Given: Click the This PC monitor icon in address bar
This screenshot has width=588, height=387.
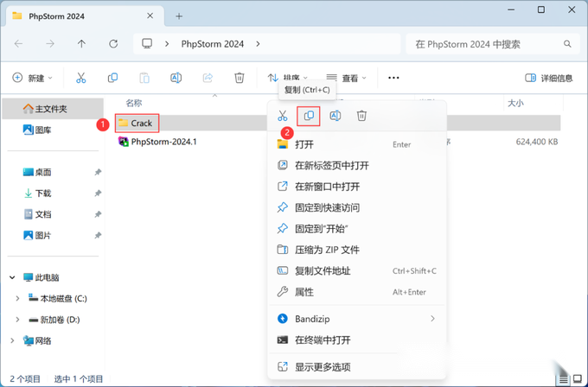Looking at the screenshot, I should click(x=147, y=44).
